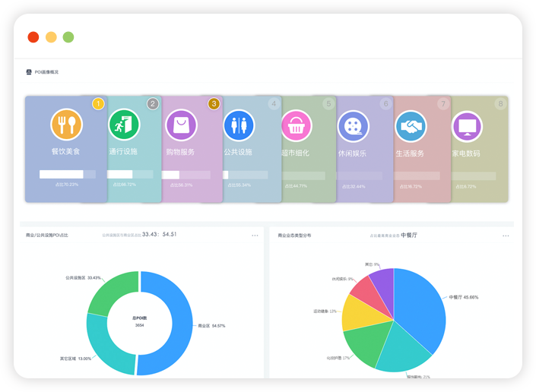Click the POI画像概况 header icon

coord(29,72)
